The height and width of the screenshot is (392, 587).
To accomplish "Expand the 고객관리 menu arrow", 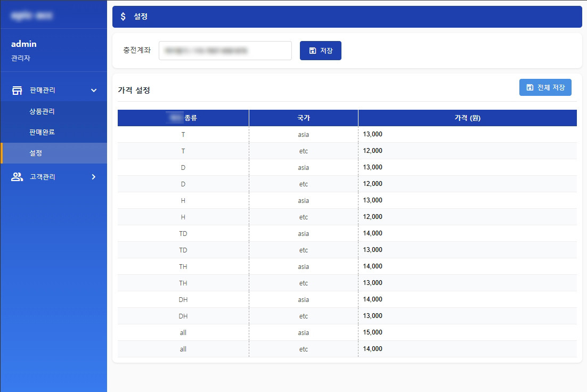I will (94, 177).
